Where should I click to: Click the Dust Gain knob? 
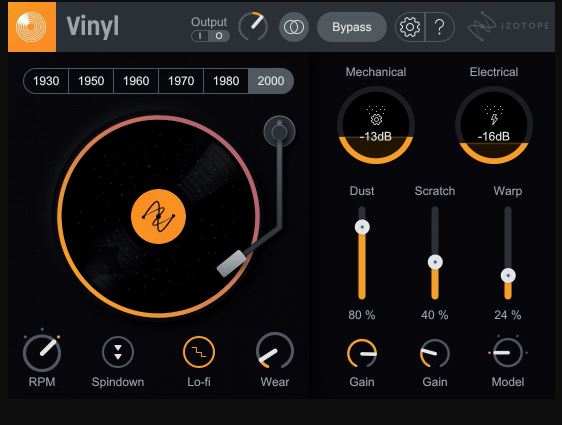click(x=362, y=353)
